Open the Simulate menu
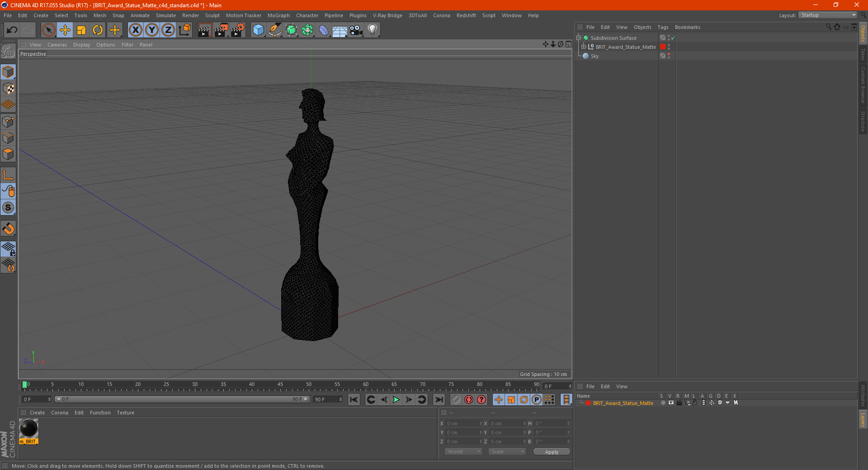 coord(166,15)
